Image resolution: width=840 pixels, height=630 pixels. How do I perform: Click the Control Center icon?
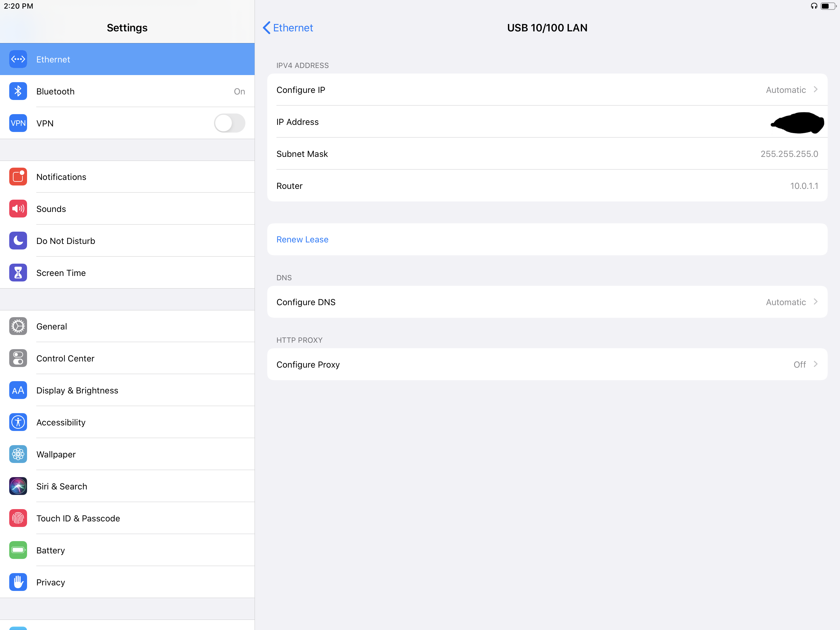(18, 358)
